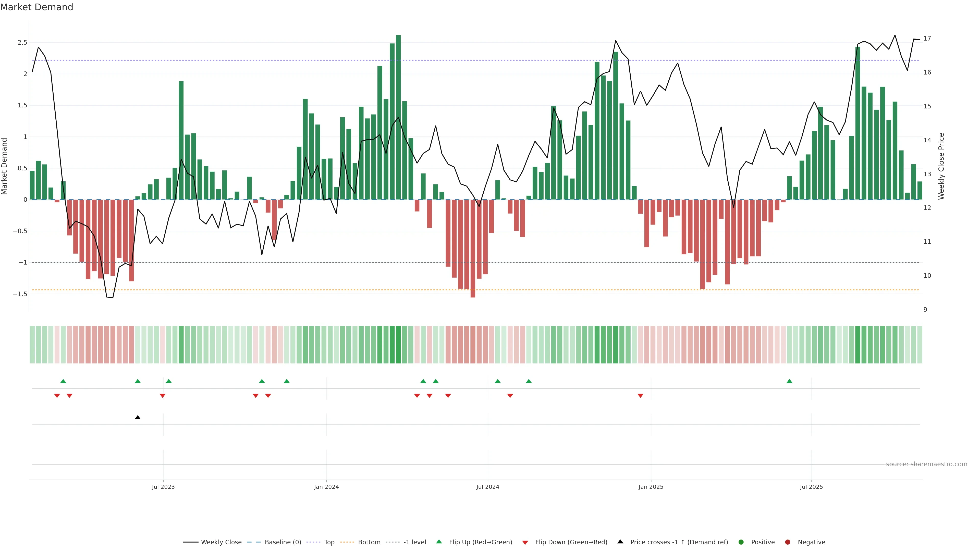980x551 pixels.
Task: Click the darkest green heatmap strip cell
Action: [398, 345]
